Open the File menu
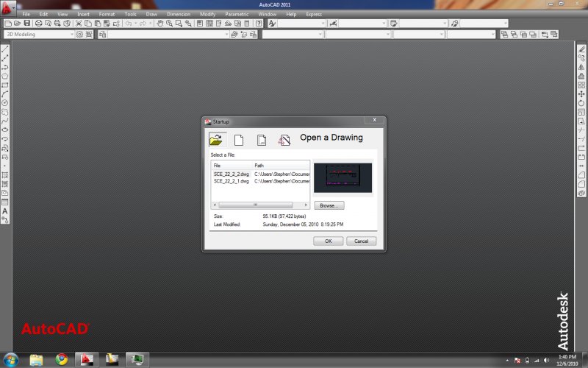This screenshot has width=588, height=368. click(x=26, y=14)
